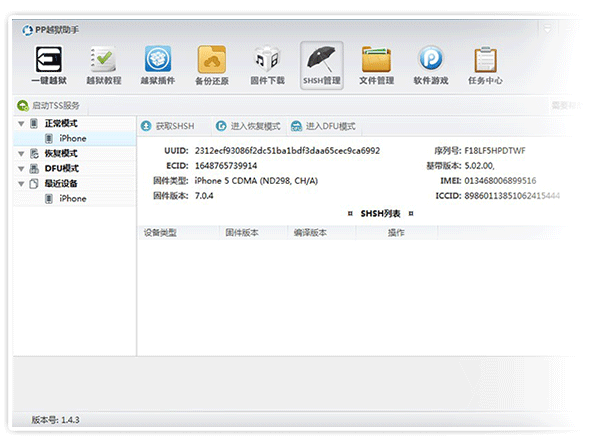Open the title bar dropdown menu
This screenshot has height=445, width=590.
pyautogui.click(x=547, y=29)
